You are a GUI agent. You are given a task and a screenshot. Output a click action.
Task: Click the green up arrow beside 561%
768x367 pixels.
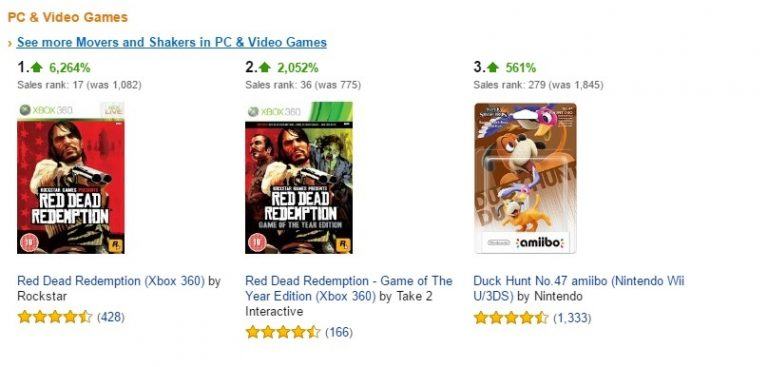coord(493,68)
